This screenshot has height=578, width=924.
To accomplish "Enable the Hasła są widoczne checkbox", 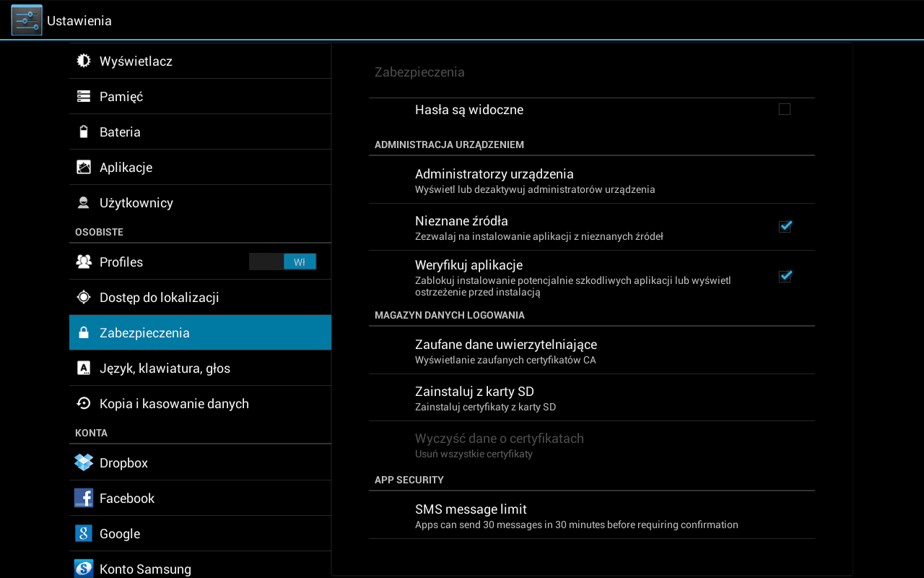I will pyautogui.click(x=785, y=109).
